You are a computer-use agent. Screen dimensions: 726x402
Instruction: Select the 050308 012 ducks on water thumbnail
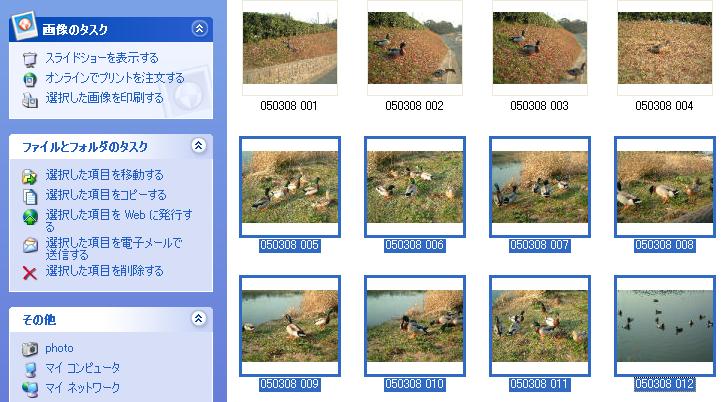pos(665,326)
